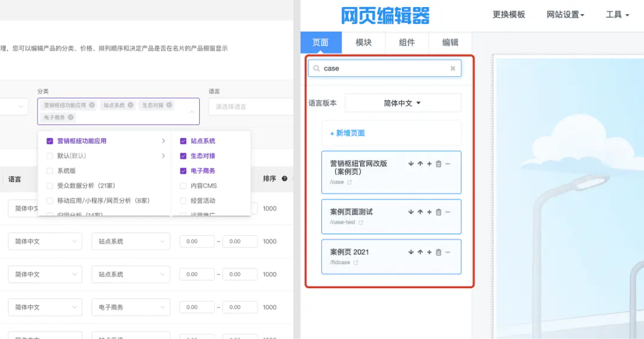Click the maximum price field in 电子商务 row
The height and width of the screenshot is (339, 644).
point(240,307)
